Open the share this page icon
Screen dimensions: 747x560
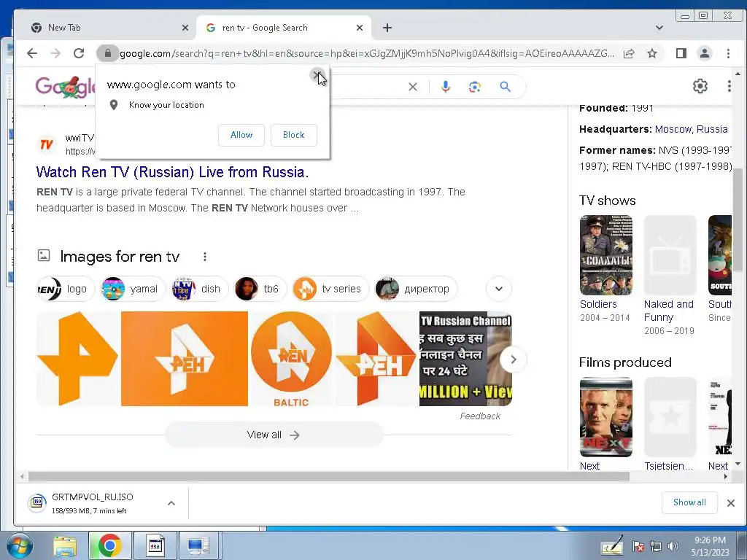pyautogui.click(x=629, y=53)
